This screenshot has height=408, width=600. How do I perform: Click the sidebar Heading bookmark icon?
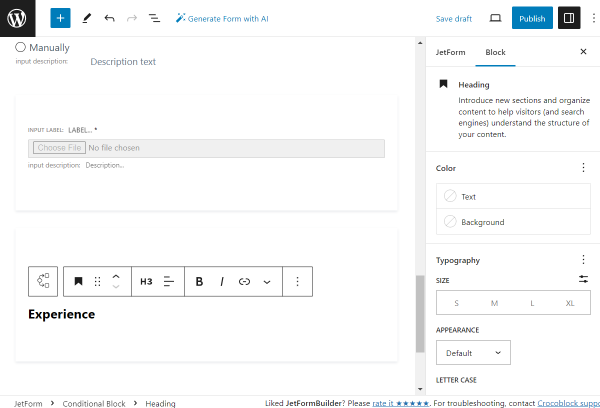(x=443, y=84)
